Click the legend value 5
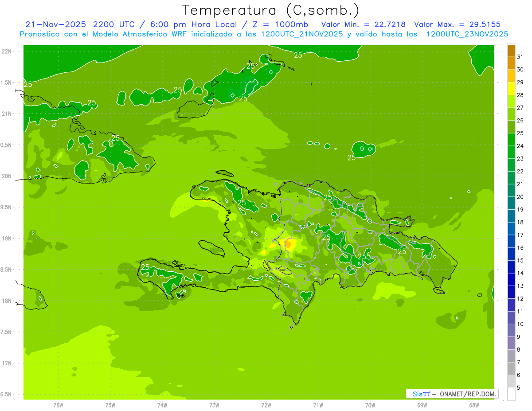 (518, 388)
